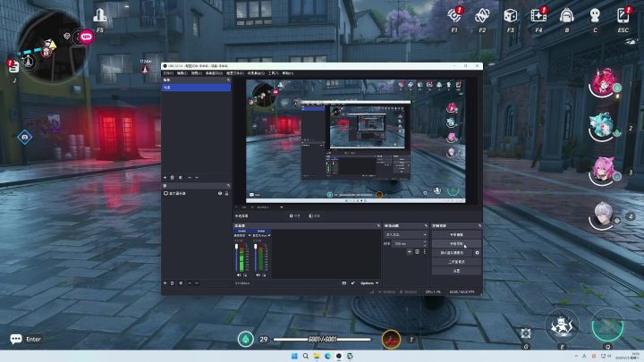Open the dice F3 icon in game
The image size is (644, 362).
(x=510, y=16)
